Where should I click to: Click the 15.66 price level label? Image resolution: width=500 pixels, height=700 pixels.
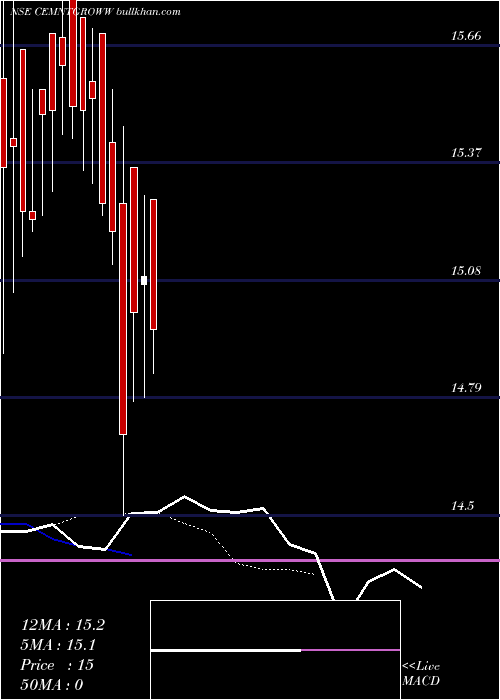point(466,36)
